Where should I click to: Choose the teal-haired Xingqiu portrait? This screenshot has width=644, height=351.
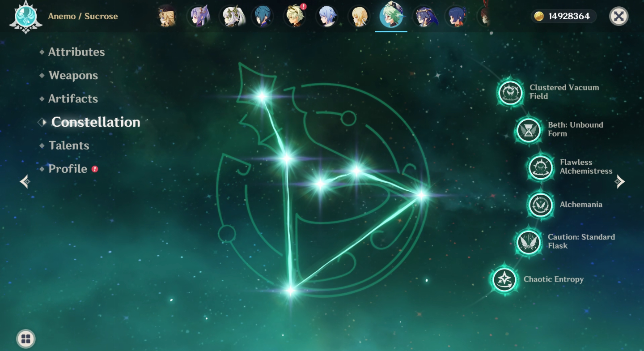[262, 17]
